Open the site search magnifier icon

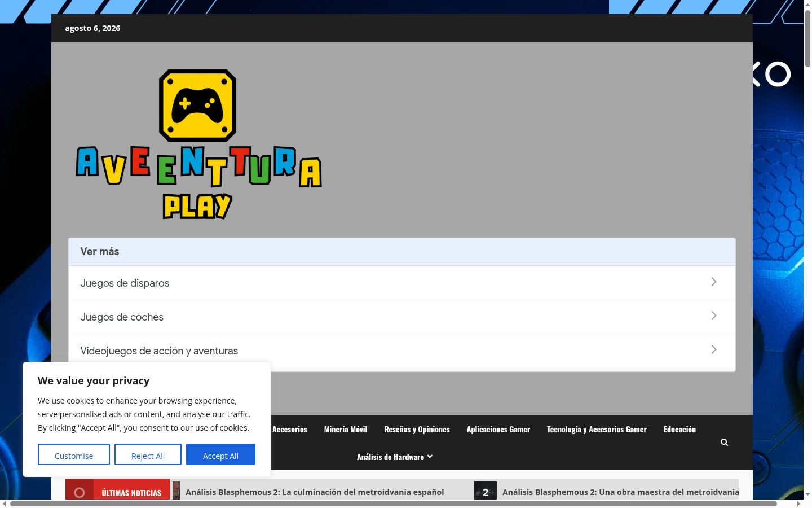(x=724, y=443)
